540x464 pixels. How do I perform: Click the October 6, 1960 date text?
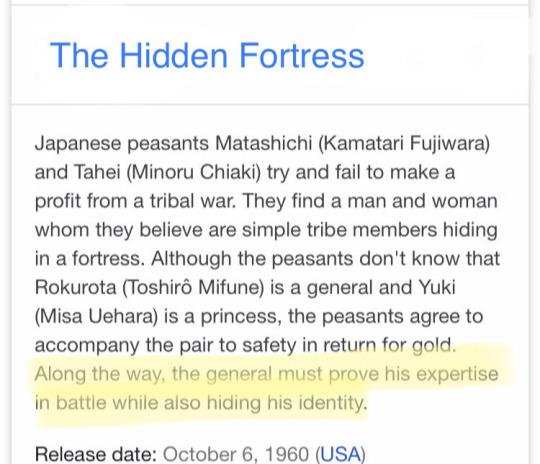pyautogui.click(x=236, y=454)
